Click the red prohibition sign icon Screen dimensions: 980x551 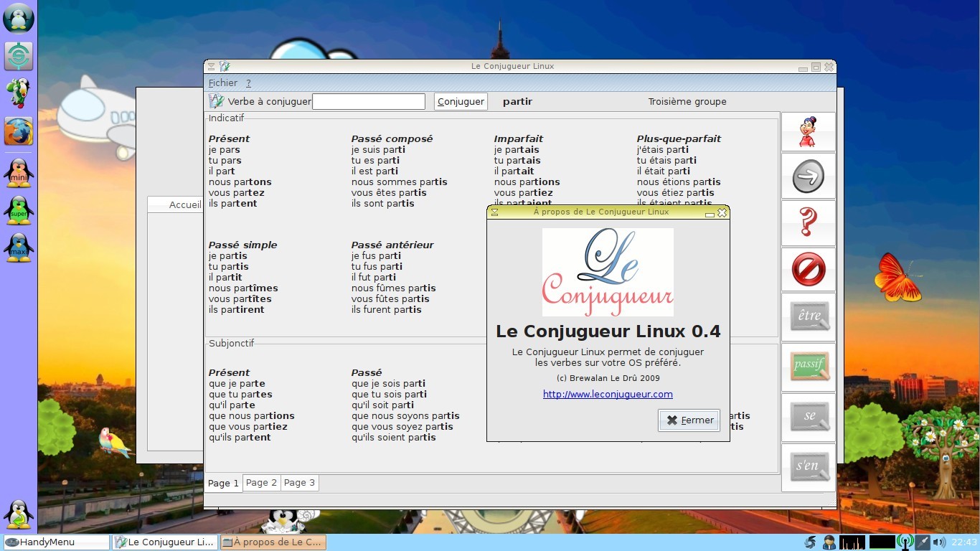(x=809, y=270)
